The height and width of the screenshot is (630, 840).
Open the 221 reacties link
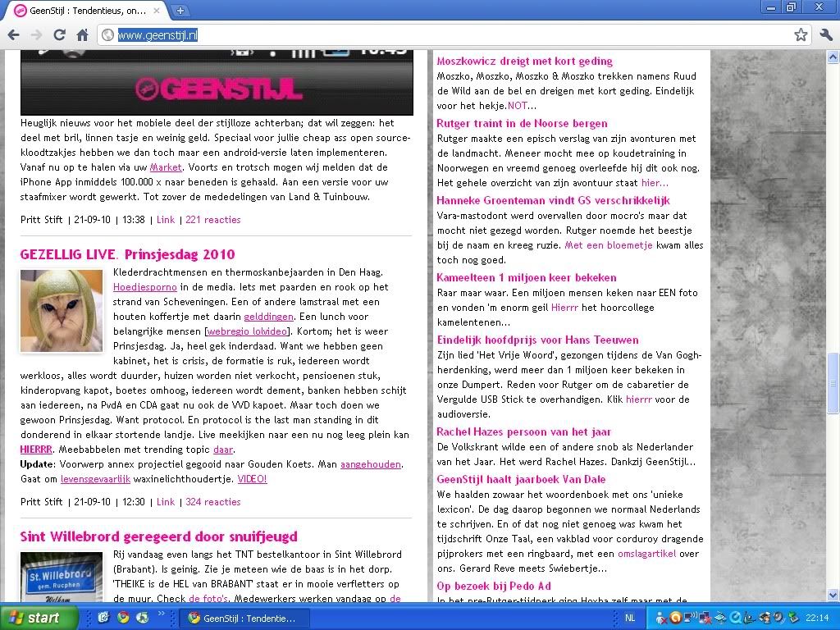pyautogui.click(x=213, y=220)
